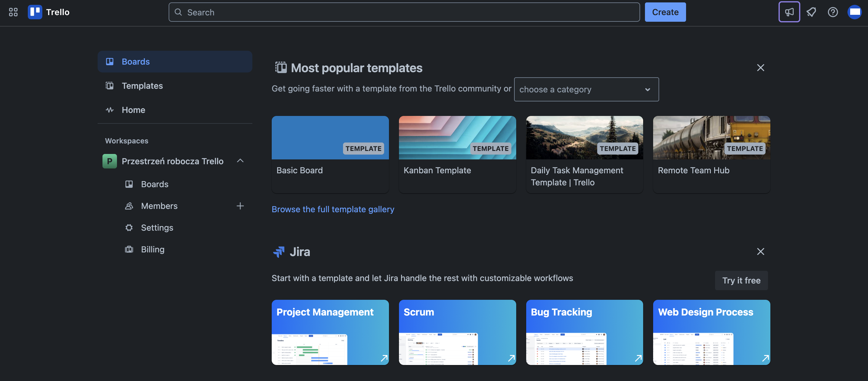
Task: Click the Boards icon in top sidebar
Action: point(109,62)
